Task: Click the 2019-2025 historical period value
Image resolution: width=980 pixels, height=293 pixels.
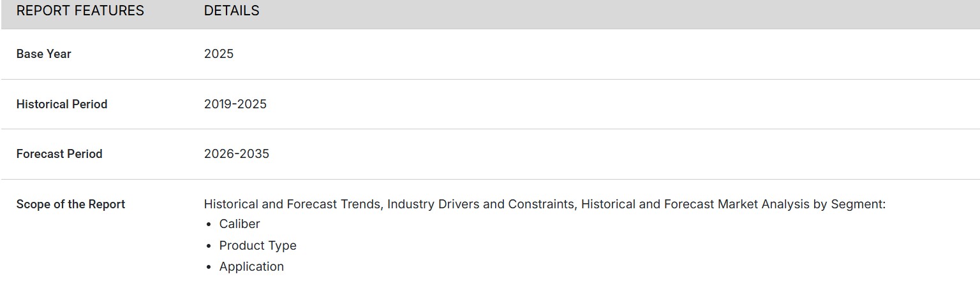Action: coord(235,104)
